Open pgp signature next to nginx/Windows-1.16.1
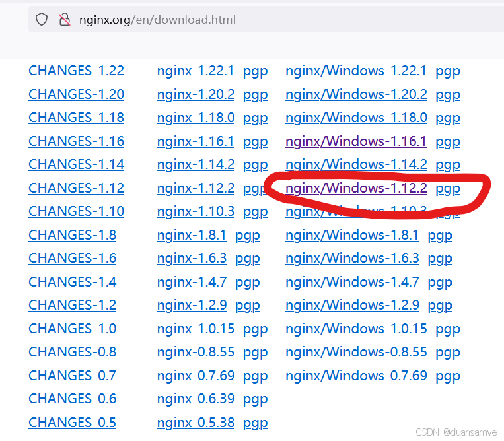504x441 pixels. click(448, 143)
